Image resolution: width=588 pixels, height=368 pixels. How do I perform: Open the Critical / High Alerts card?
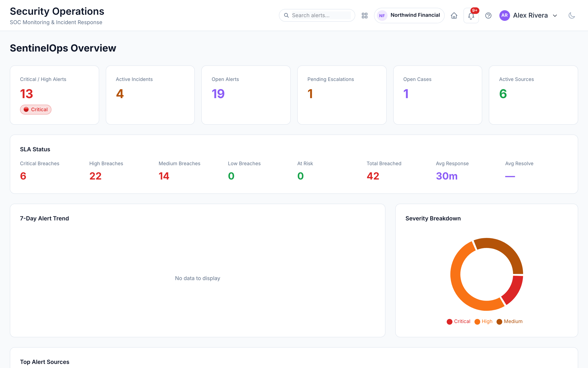(x=54, y=95)
